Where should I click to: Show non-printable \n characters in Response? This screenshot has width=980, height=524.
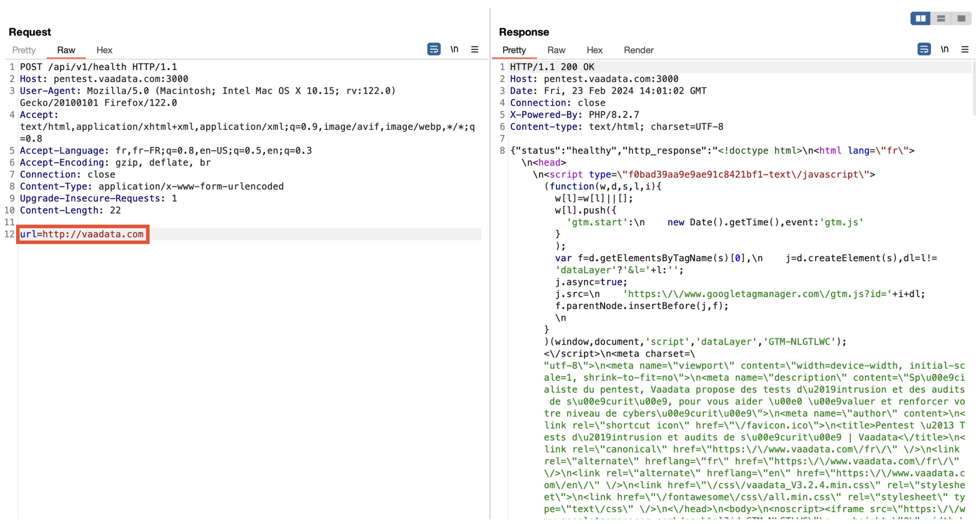coord(944,49)
